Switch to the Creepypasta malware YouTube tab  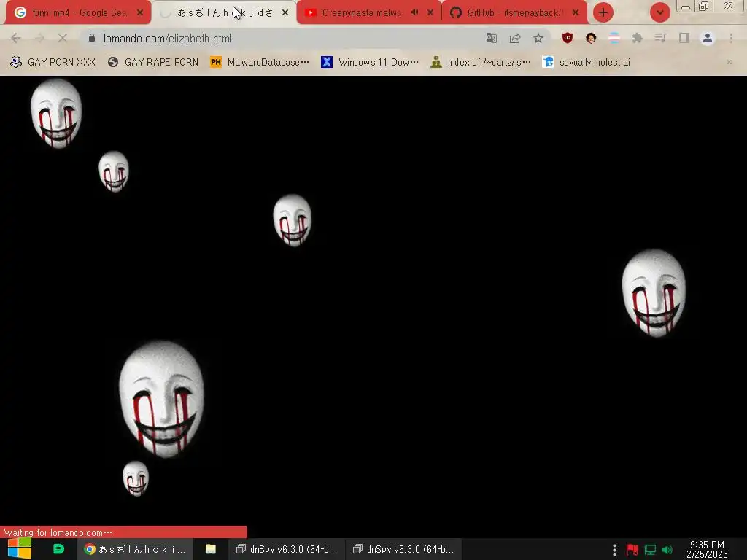pos(368,13)
